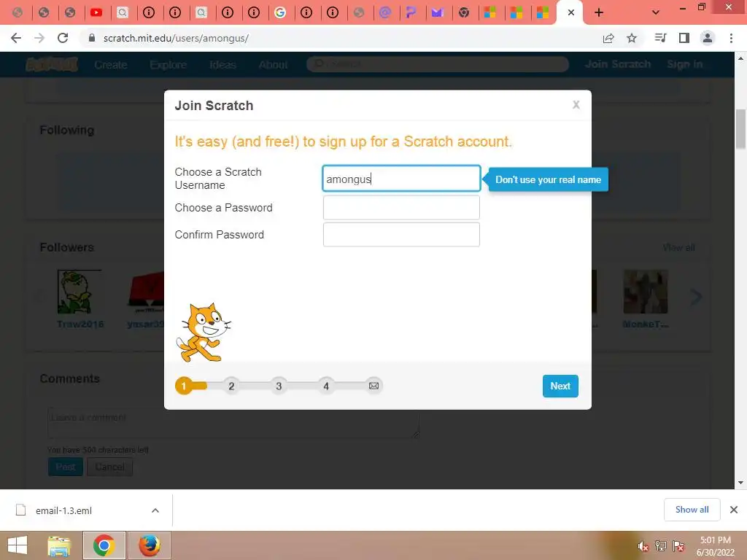Switch to the Google tab
747x560 pixels.
[280, 12]
